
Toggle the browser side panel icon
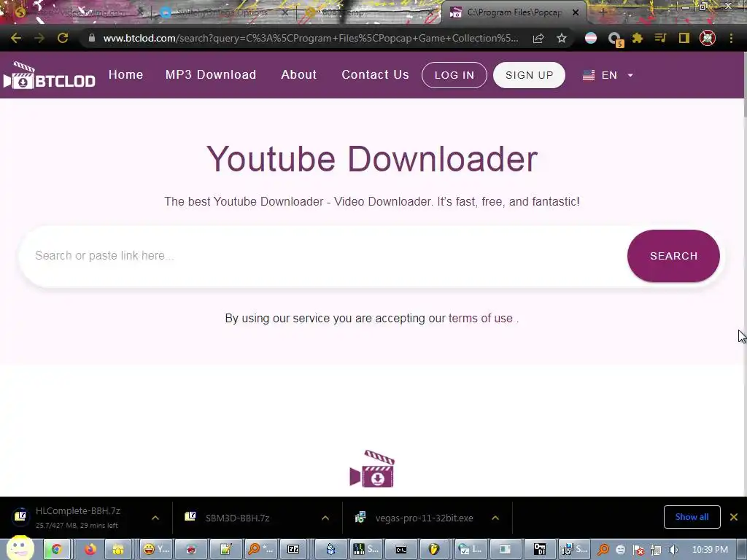tap(684, 38)
